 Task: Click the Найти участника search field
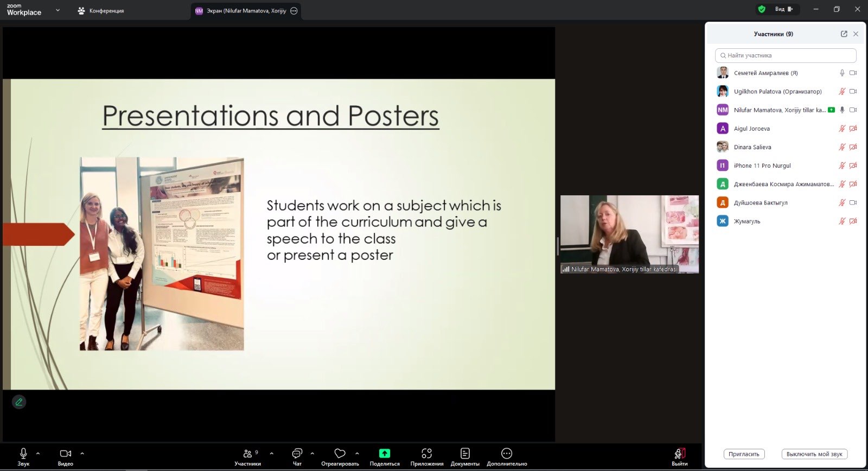(786, 55)
